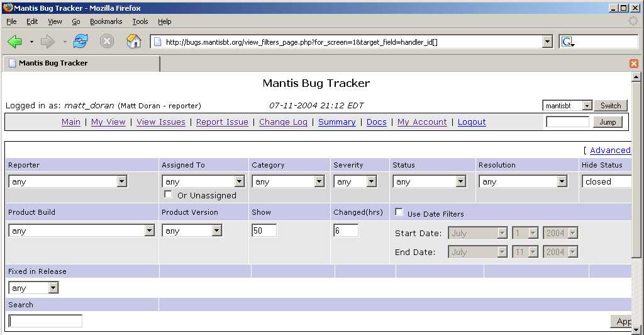Open the View menu
The width and height of the screenshot is (644, 335).
pos(55,21)
